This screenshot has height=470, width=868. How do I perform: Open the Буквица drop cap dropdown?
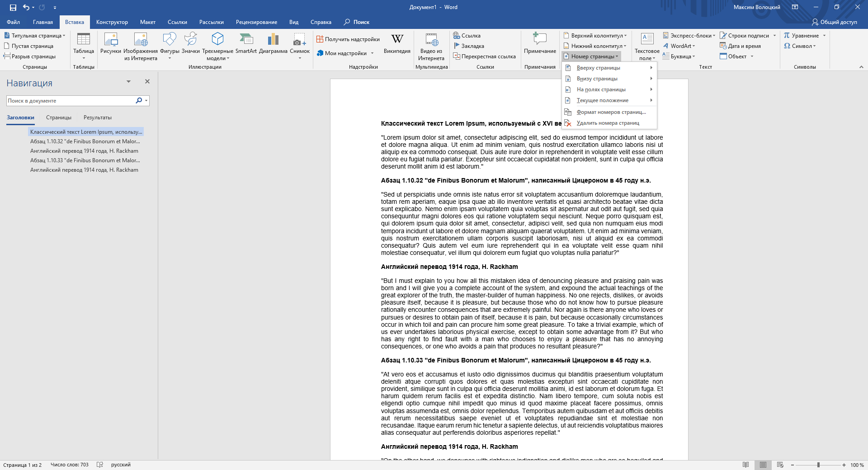pyautogui.click(x=693, y=56)
